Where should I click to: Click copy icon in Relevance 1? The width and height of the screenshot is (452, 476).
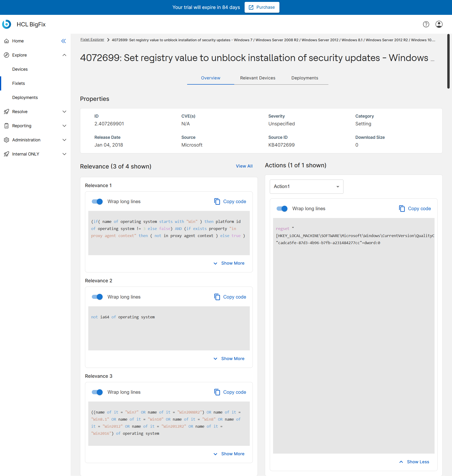click(x=217, y=201)
